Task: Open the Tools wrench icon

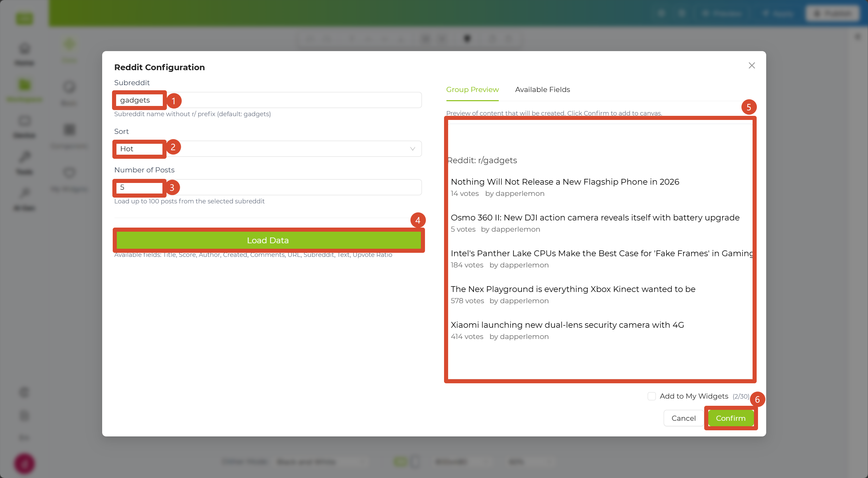Action: click(25, 157)
